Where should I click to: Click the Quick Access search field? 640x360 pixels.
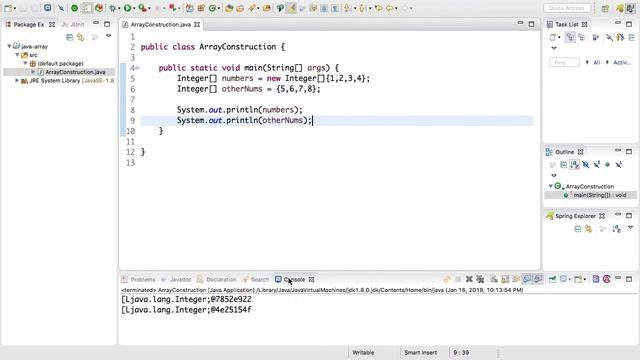coord(567,8)
